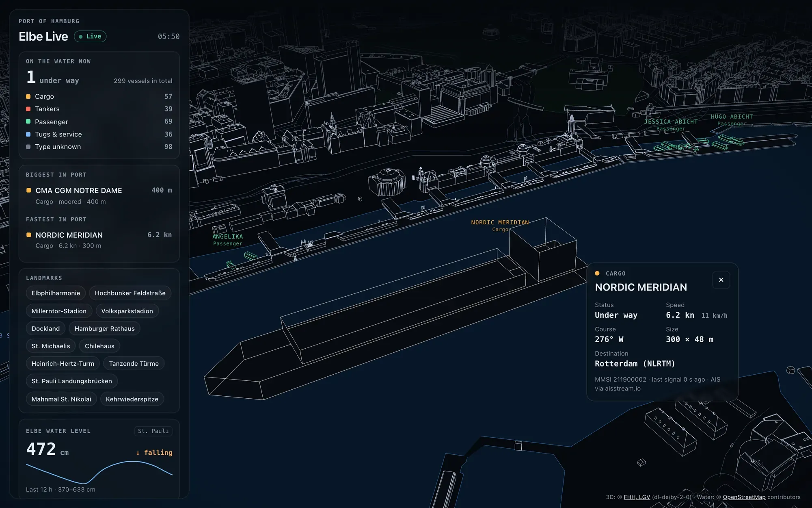Image resolution: width=812 pixels, height=508 pixels.
Task: Select NORDIC MERIDIAN in fastest in port
Action: [x=99, y=240]
